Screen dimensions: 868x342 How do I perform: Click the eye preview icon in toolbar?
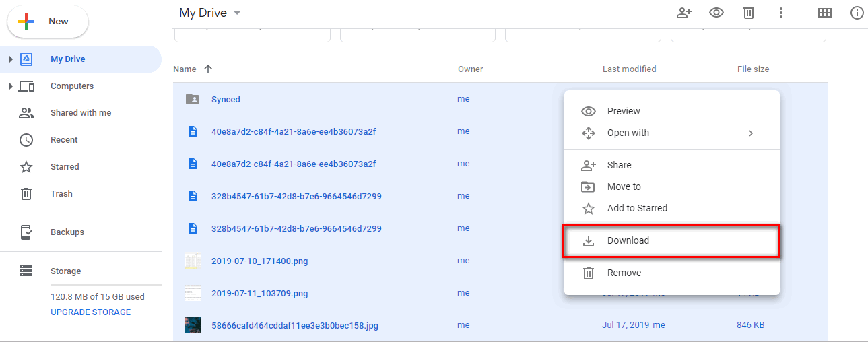[x=716, y=13]
